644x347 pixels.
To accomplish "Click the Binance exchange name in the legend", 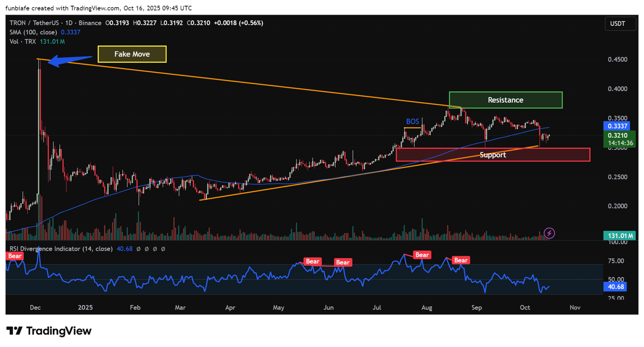I will pos(90,23).
